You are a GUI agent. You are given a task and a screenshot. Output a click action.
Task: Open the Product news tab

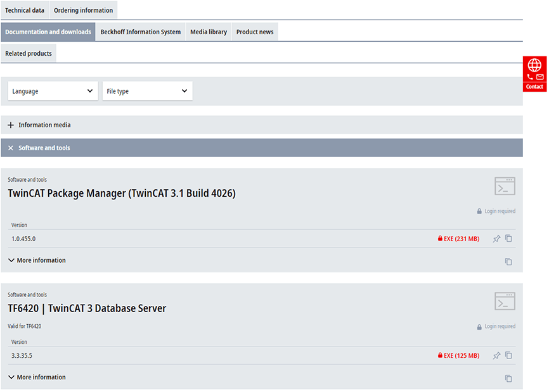[255, 32]
